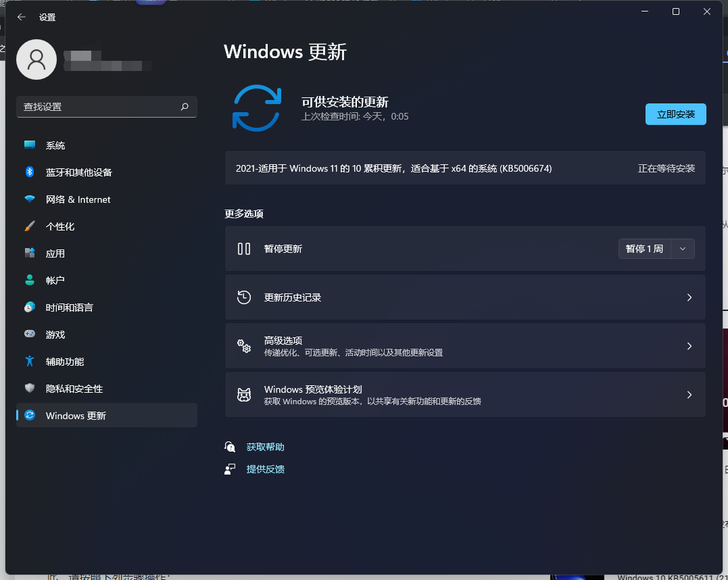The height and width of the screenshot is (580, 728).
Task: Click the 高级选项 description subtitle
Action: pos(354,353)
